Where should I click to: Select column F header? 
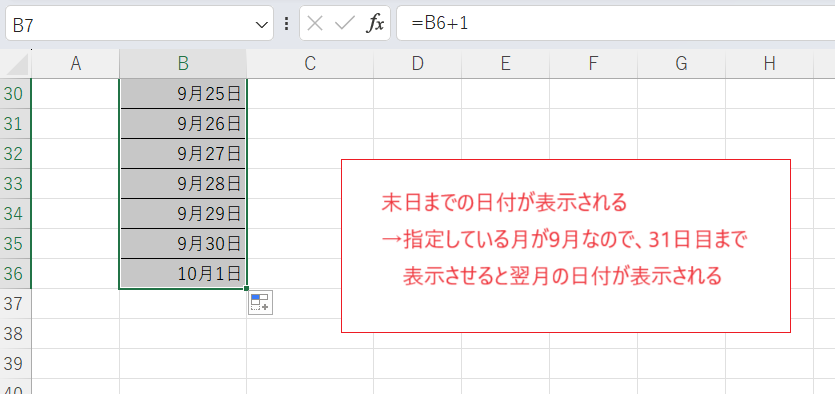point(594,64)
